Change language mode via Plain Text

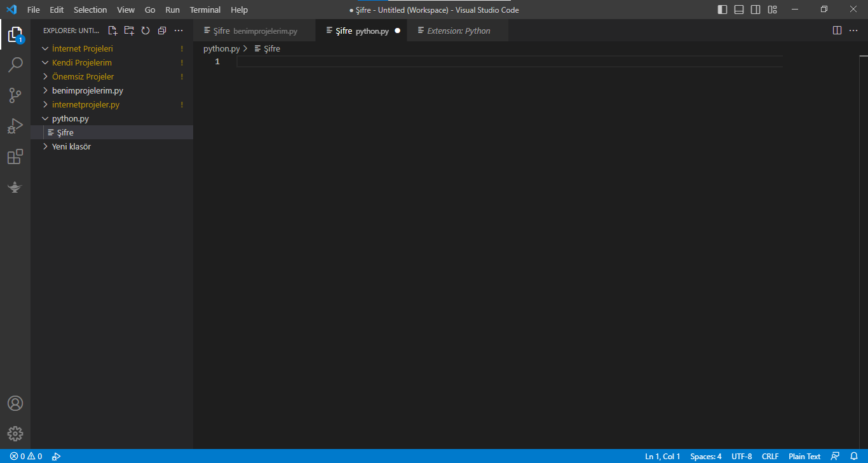pos(804,457)
